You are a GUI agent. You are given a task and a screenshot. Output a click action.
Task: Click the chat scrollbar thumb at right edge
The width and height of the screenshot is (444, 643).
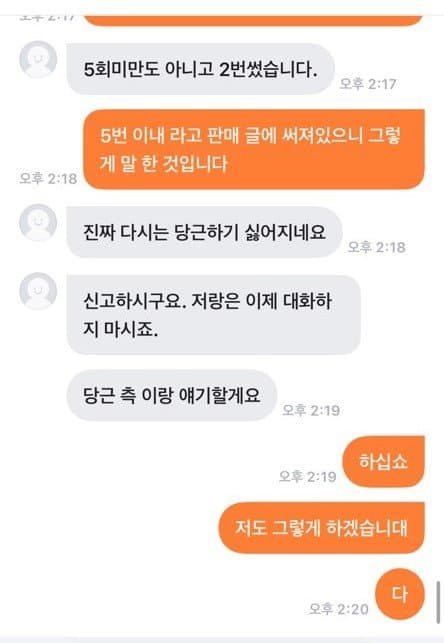438,602
